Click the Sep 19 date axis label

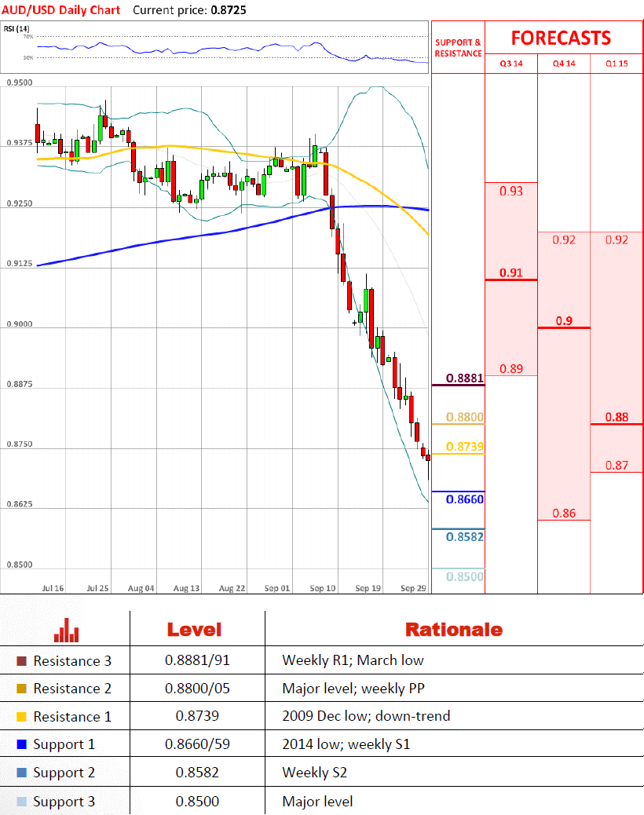click(x=368, y=588)
